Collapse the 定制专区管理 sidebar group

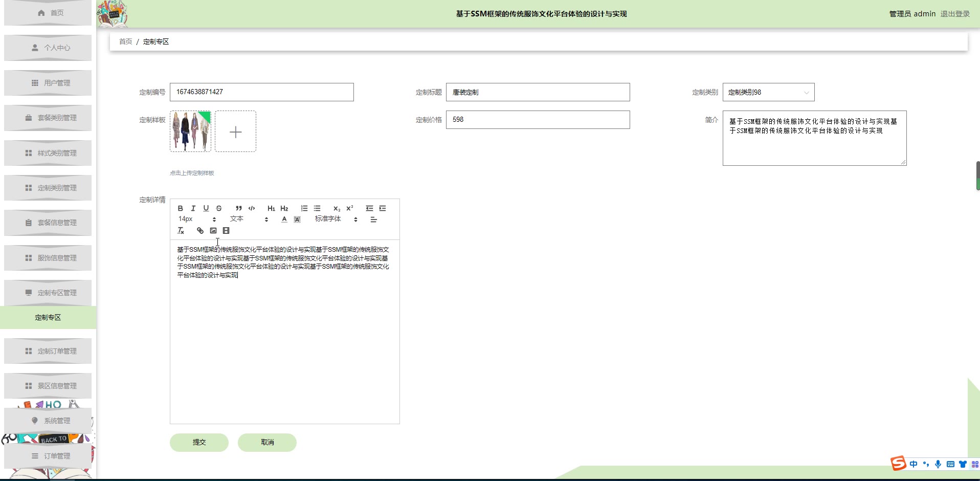click(x=48, y=293)
